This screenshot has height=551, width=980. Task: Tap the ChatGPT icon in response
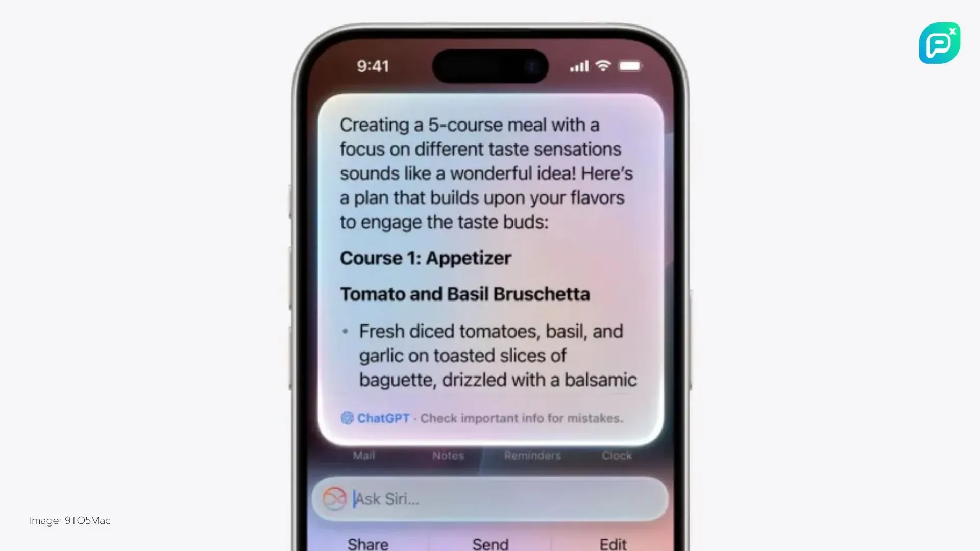[x=346, y=418]
